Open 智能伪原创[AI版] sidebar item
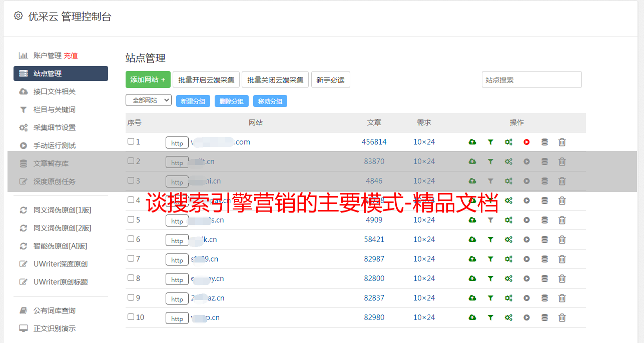This screenshot has height=343, width=644. coord(61,246)
